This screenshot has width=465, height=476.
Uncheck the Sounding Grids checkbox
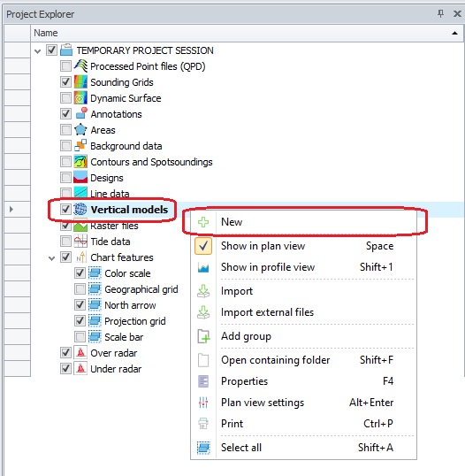click(x=65, y=82)
